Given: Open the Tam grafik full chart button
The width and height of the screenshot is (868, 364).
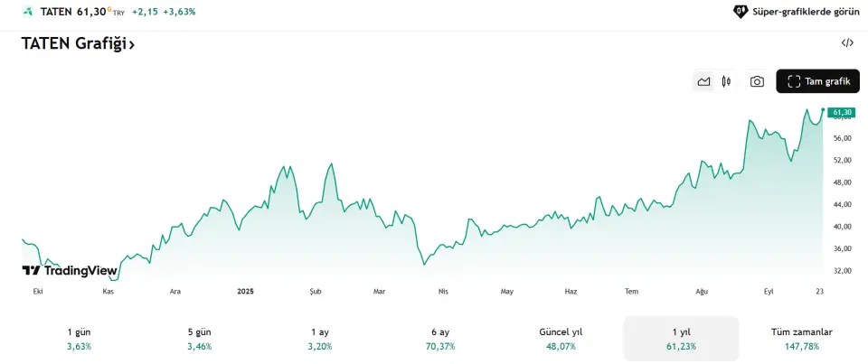Looking at the screenshot, I should [817, 81].
